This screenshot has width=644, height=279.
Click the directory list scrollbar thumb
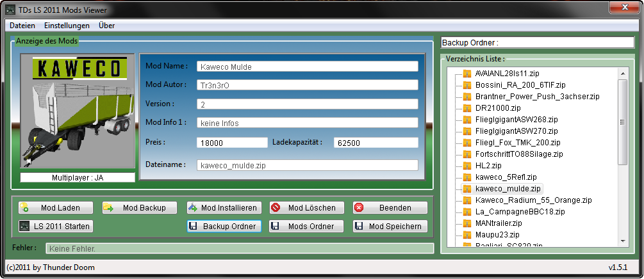point(623,122)
